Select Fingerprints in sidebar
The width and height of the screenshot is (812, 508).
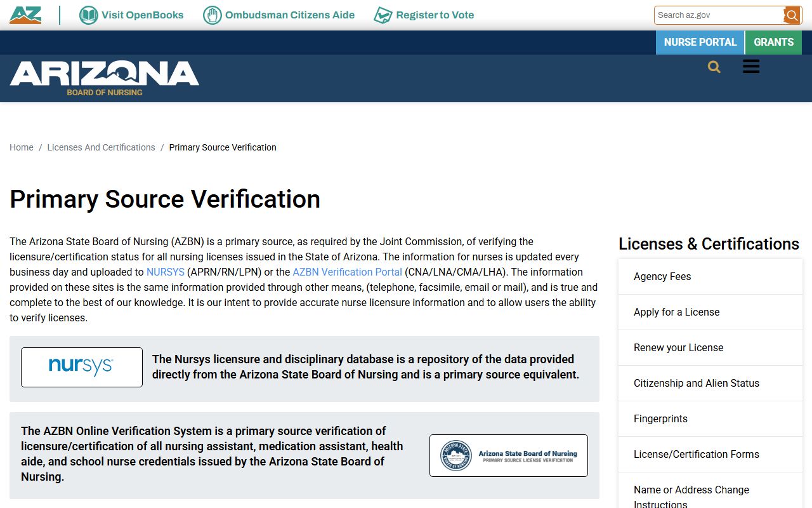pyautogui.click(x=710, y=419)
